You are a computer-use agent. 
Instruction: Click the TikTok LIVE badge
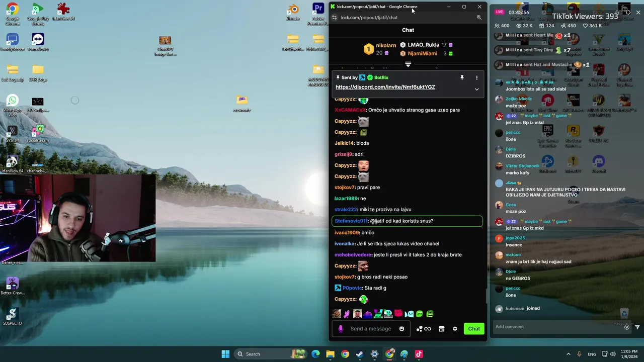499,12
